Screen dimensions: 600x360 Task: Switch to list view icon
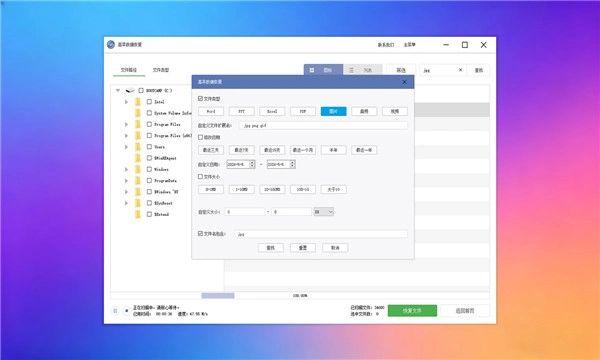tap(351, 70)
